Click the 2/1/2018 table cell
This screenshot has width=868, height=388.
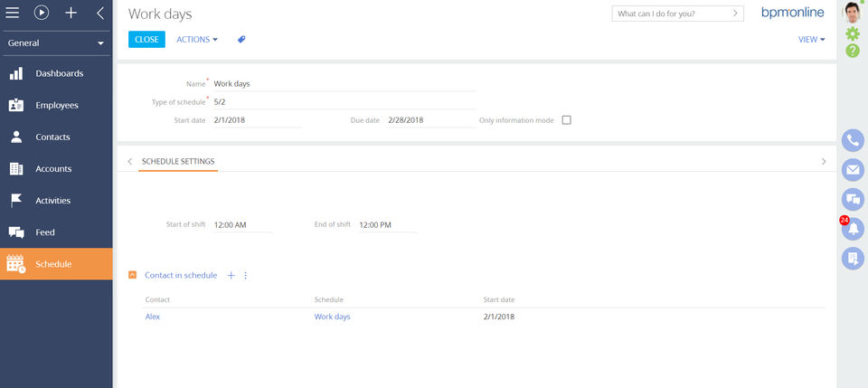499,317
